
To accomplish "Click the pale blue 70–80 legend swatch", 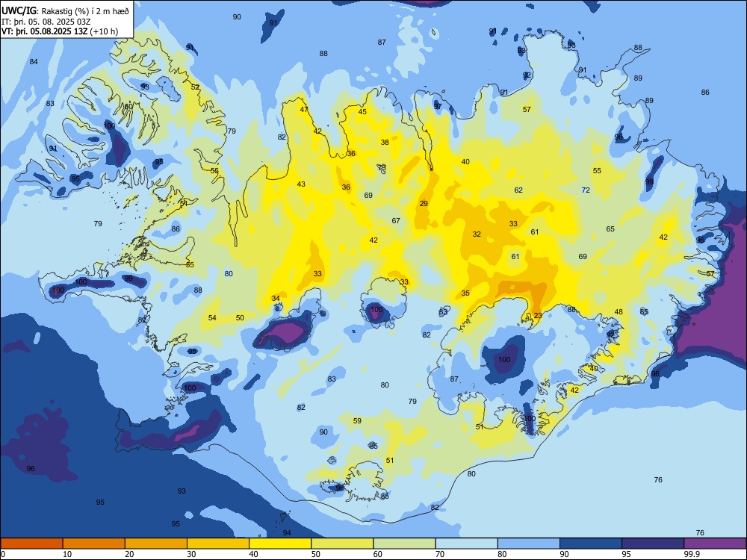I will [x=466, y=544].
